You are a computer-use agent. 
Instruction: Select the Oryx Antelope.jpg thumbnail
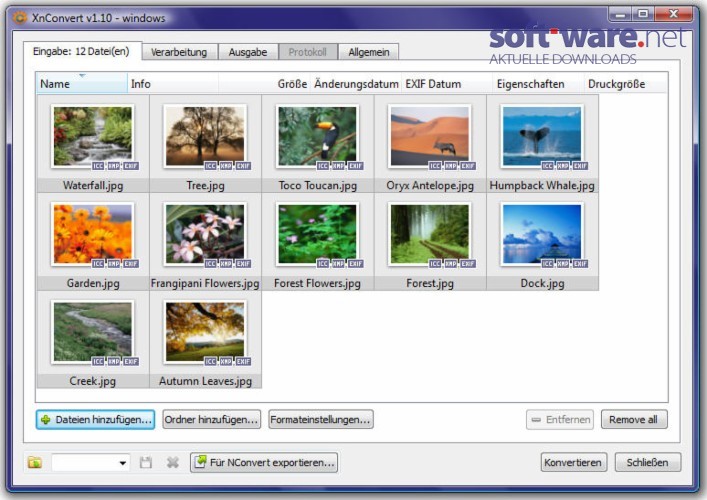point(430,137)
